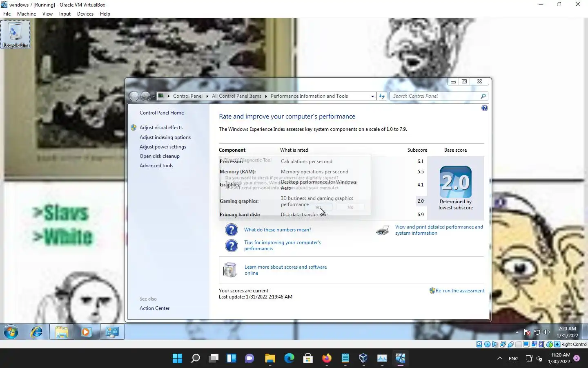This screenshot has width=588, height=368.
Task: Open Firefox on host taskbar
Action: pyautogui.click(x=327, y=359)
